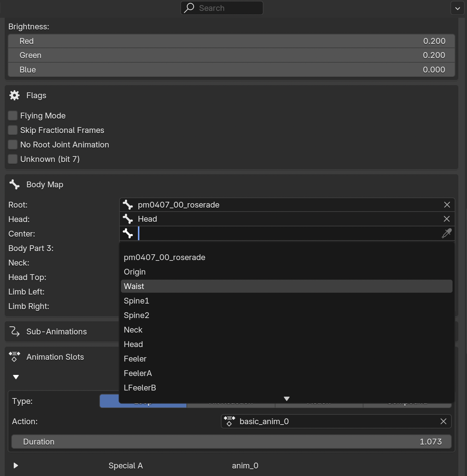Select the Loop type button
Viewport: 467px width, 476px height.
(x=143, y=401)
